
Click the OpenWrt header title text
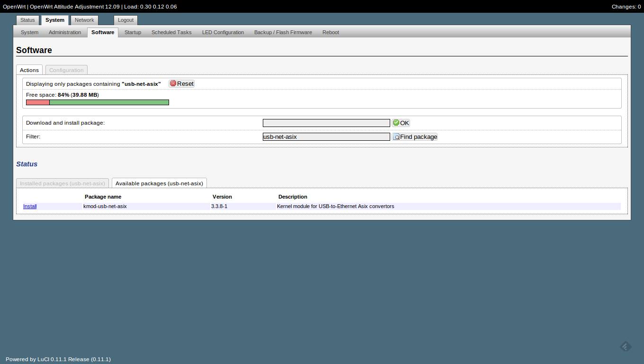pos(90,7)
